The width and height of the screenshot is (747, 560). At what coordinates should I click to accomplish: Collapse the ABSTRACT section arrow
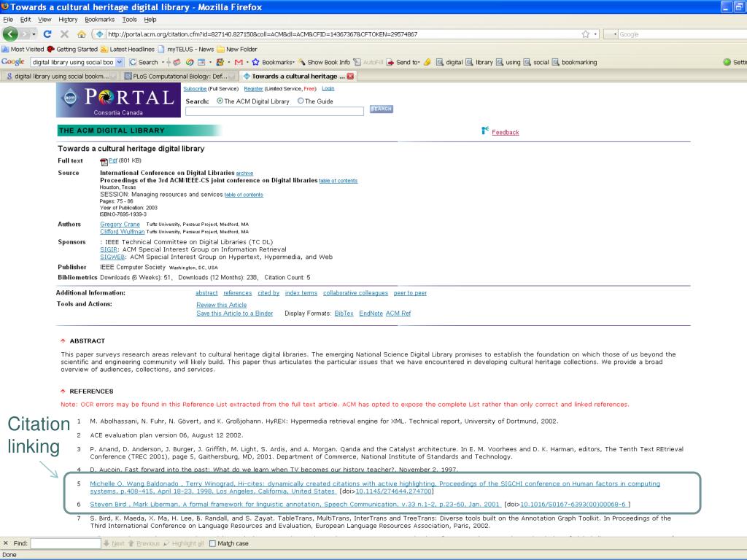tap(63, 341)
